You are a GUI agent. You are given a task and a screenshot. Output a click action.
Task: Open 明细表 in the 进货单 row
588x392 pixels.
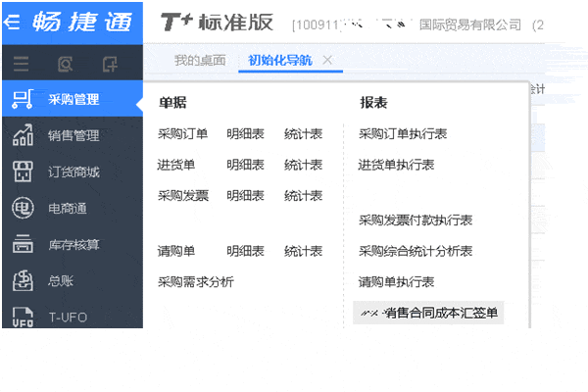(245, 165)
